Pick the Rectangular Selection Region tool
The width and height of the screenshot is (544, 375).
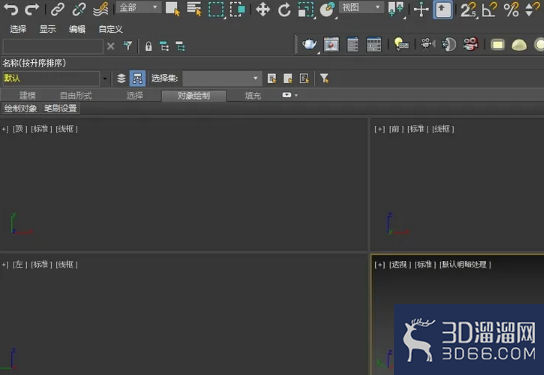coord(216,10)
